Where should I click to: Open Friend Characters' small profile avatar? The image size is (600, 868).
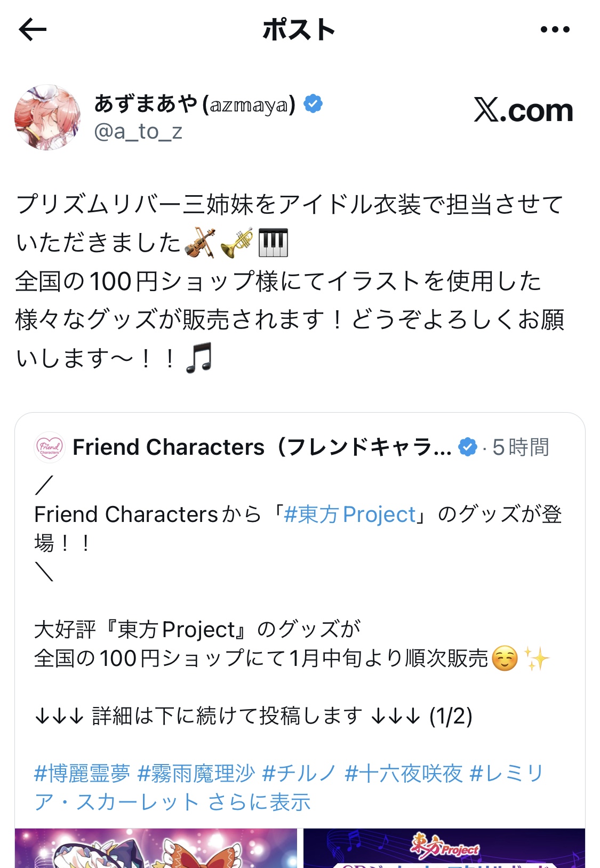(49, 447)
